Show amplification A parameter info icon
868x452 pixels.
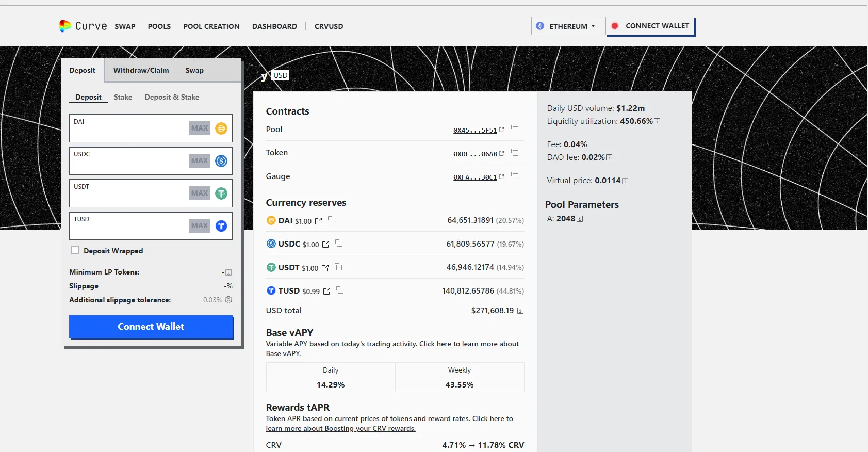click(580, 219)
